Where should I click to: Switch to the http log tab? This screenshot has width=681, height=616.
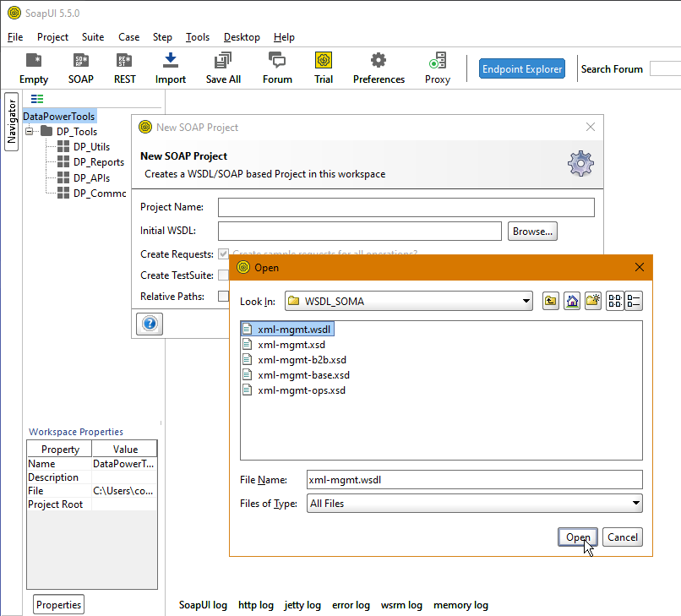pyautogui.click(x=255, y=605)
